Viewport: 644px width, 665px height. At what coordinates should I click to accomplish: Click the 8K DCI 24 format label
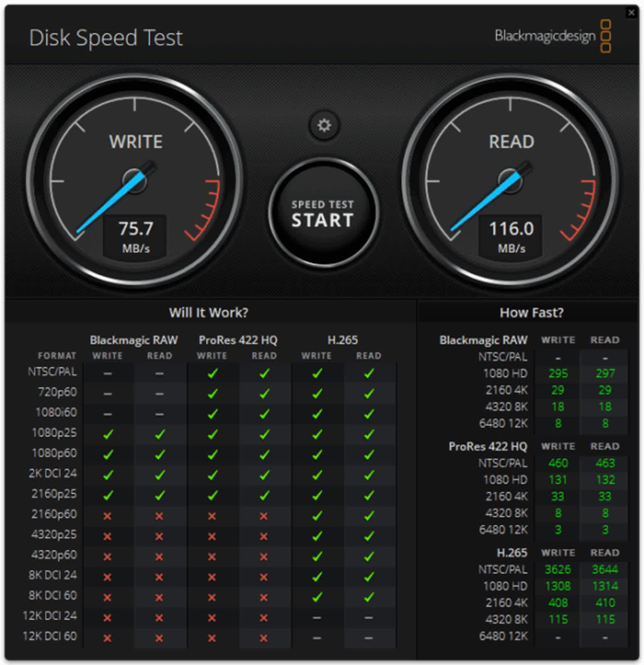click(53, 575)
